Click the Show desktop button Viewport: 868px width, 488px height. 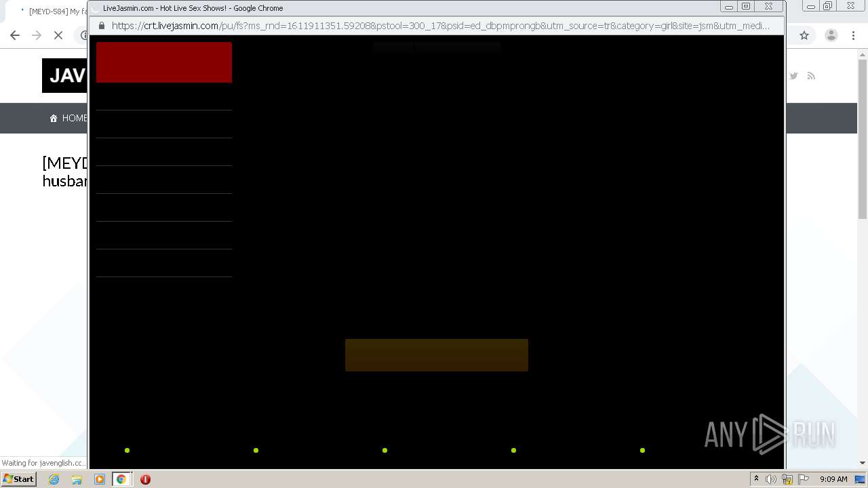(x=861, y=479)
